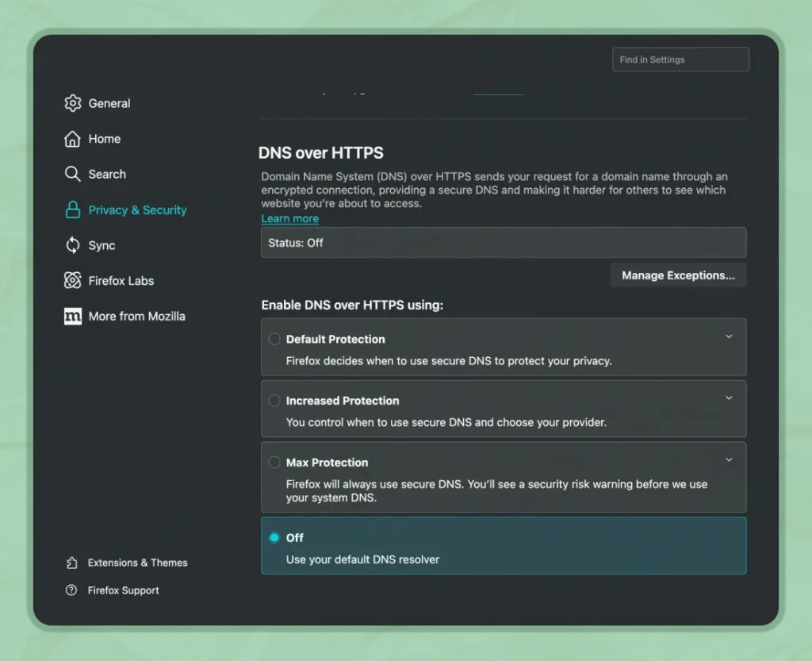Click 'Use your default DNS resolver' text

pyautogui.click(x=362, y=559)
